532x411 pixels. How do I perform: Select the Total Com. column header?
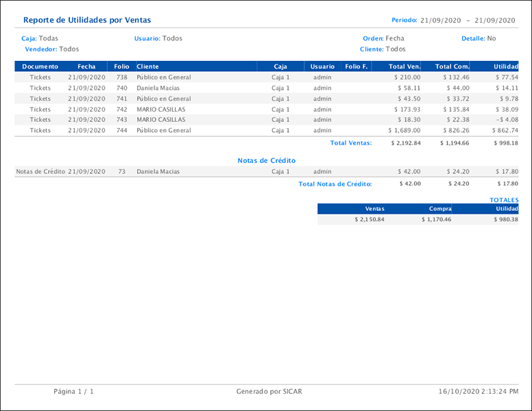(x=452, y=66)
